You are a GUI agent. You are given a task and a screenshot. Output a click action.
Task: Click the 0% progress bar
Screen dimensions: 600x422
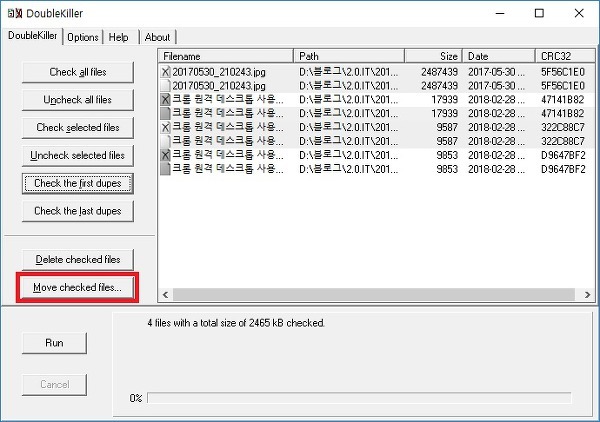point(359,398)
